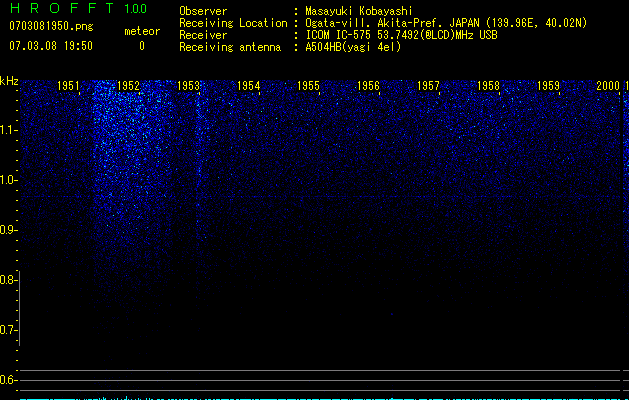Click the meteor count value 0
The height and width of the screenshot is (400, 629).
tap(142, 46)
